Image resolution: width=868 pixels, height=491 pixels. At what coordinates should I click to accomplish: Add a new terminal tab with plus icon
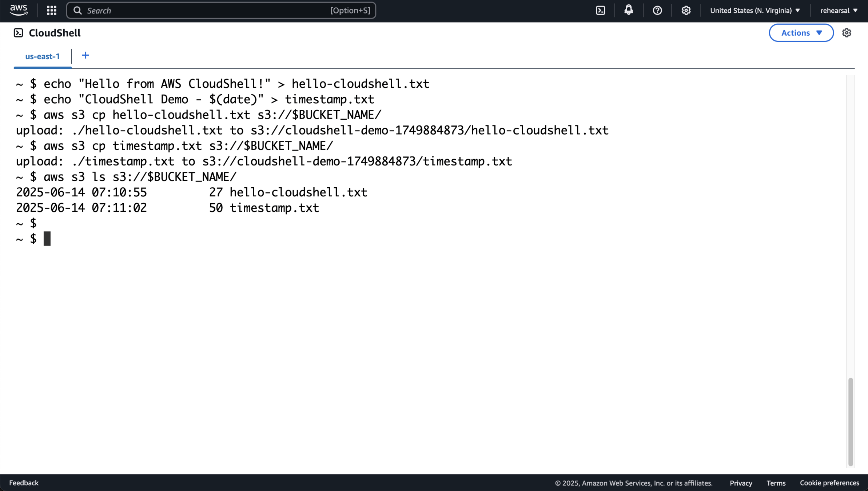[x=85, y=55]
